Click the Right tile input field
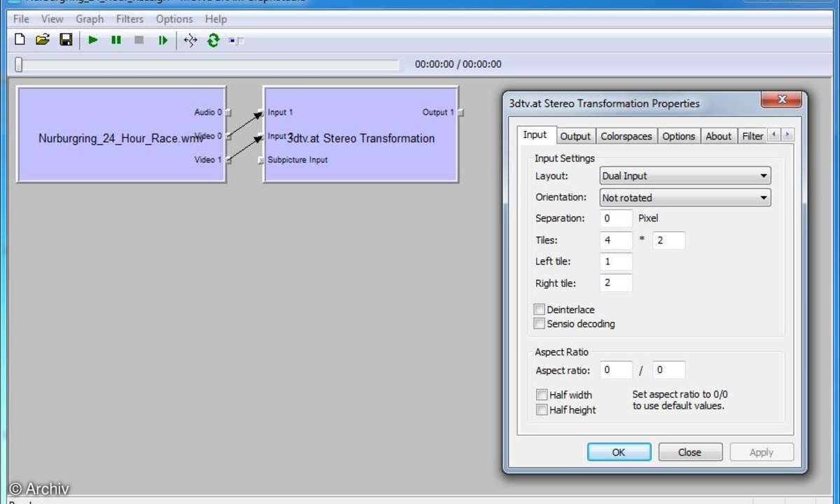 [616, 283]
